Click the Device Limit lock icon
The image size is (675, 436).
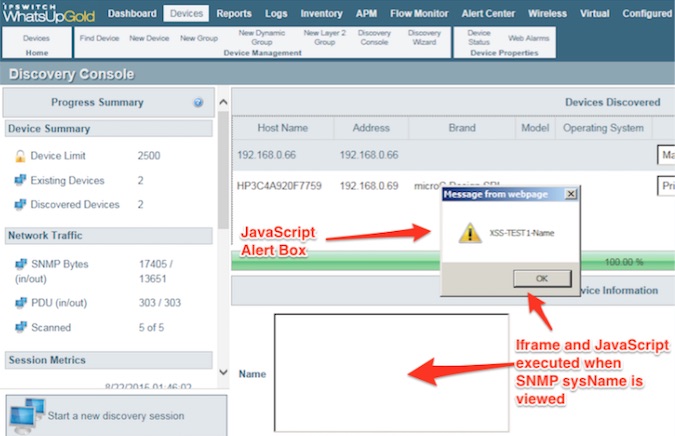(20, 156)
